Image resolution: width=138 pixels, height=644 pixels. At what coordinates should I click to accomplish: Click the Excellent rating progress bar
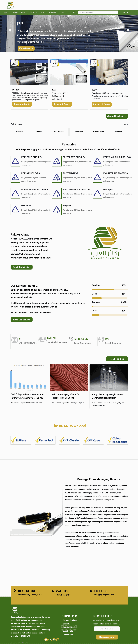pyautogui.click(x=110, y=290)
